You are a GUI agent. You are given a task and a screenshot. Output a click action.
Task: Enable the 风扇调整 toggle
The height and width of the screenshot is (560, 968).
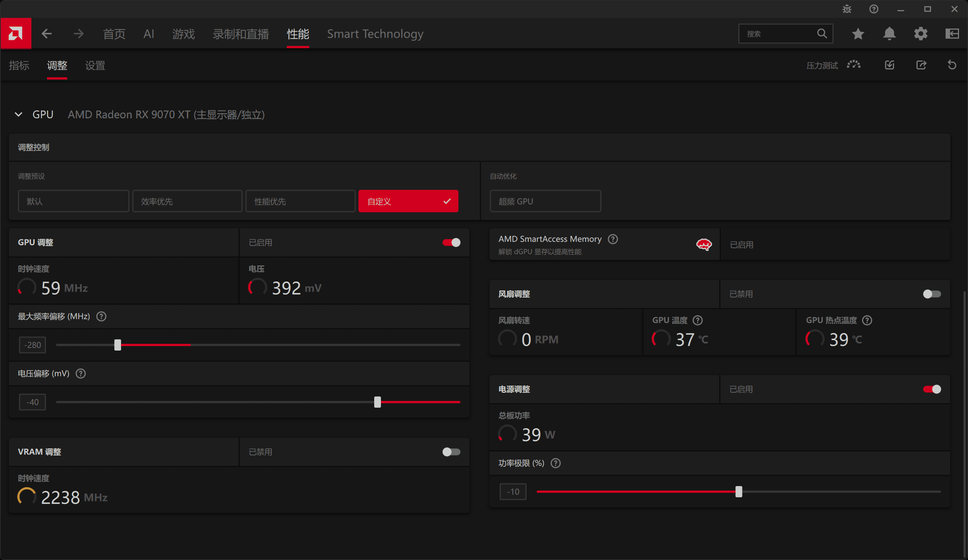point(932,294)
